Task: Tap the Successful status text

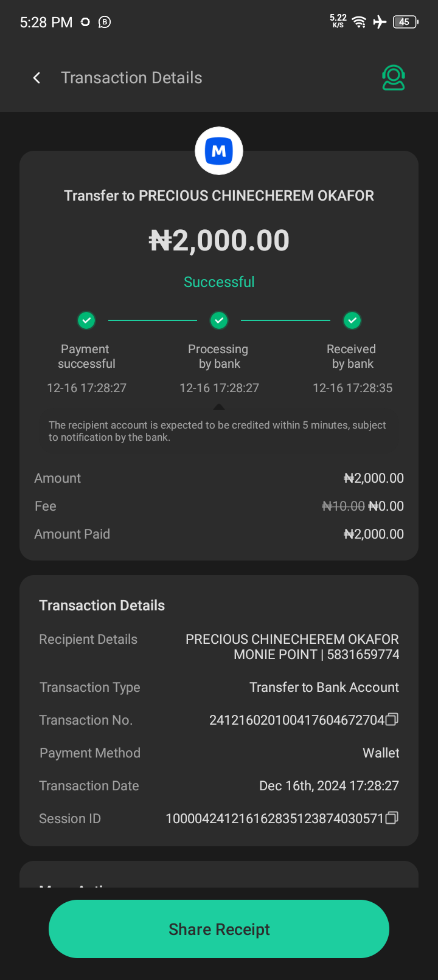Action: 219,282
